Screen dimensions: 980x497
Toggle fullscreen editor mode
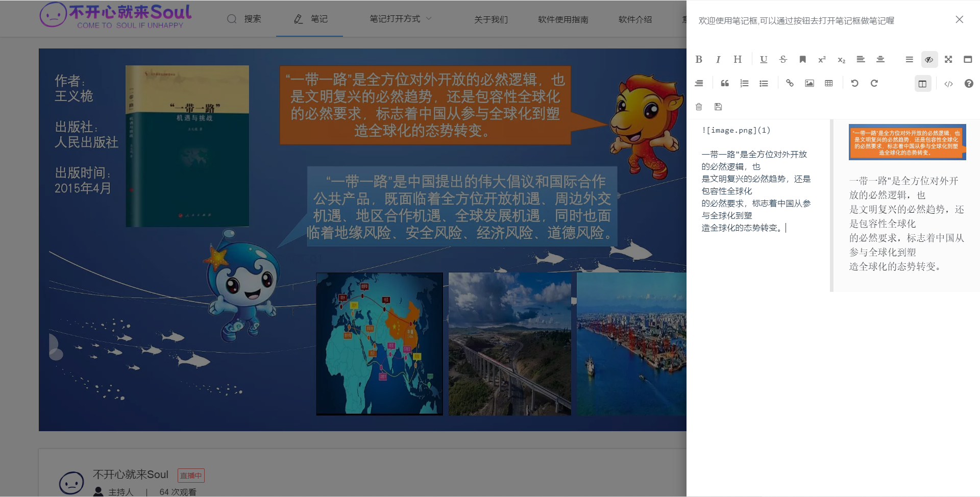point(948,60)
